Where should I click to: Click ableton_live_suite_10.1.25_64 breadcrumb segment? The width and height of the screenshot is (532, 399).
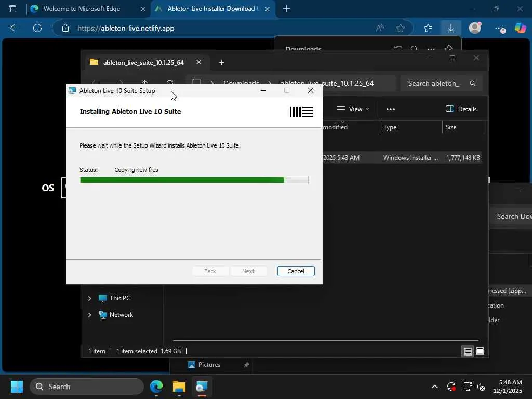327,83
